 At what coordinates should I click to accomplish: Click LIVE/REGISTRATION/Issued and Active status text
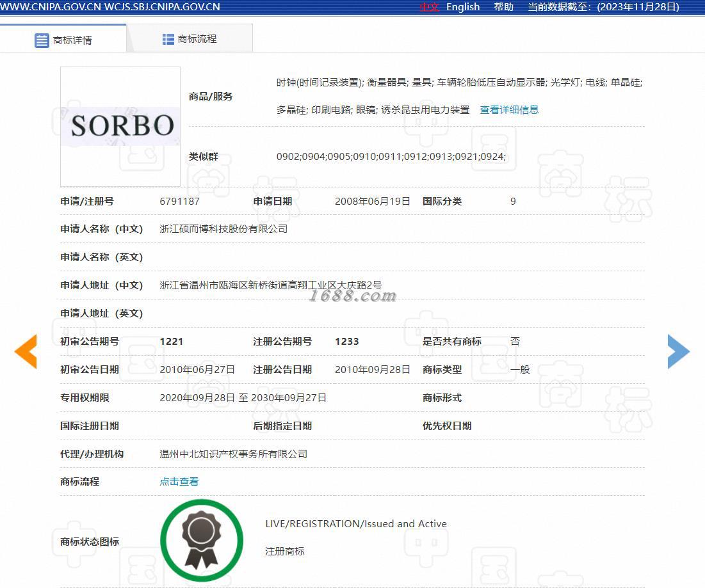pos(355,524)
